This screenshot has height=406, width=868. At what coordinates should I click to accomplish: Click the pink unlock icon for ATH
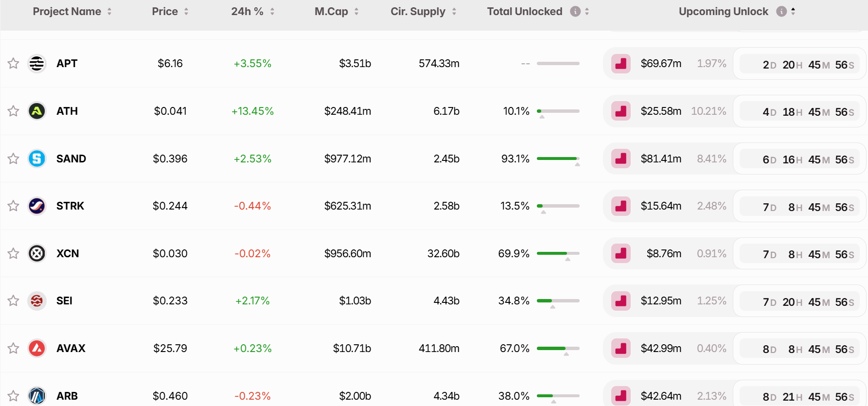click(x=621, y=111)
